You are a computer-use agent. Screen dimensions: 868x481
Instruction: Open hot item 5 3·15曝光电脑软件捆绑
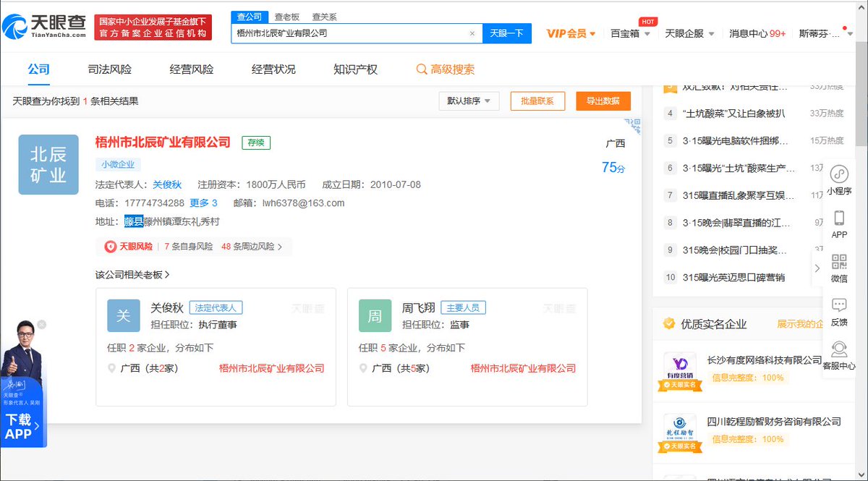click(x=736, y=141)
